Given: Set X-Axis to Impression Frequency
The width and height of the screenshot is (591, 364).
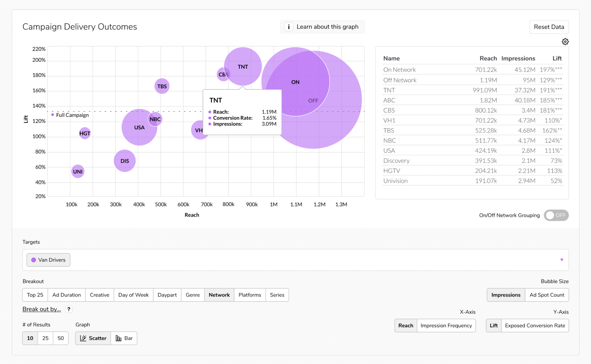Looking at the screenshot, I should pyautogui.click(x=446, y=325).
